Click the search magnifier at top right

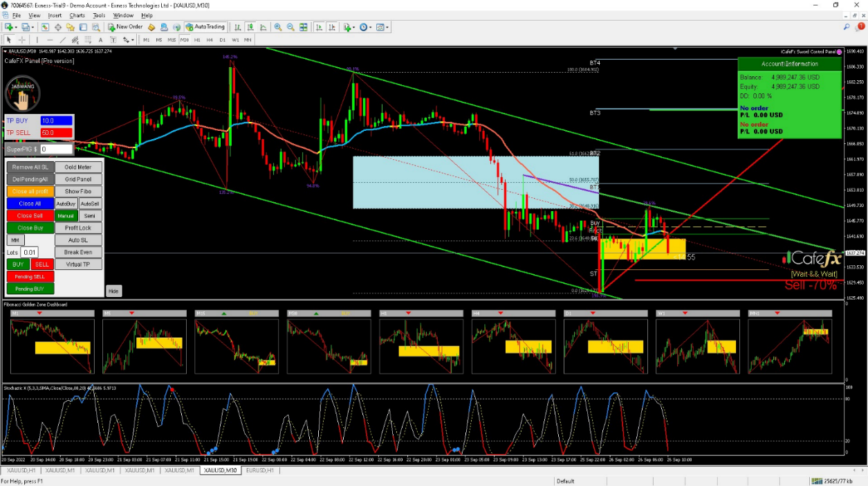[x=847, y=27]
